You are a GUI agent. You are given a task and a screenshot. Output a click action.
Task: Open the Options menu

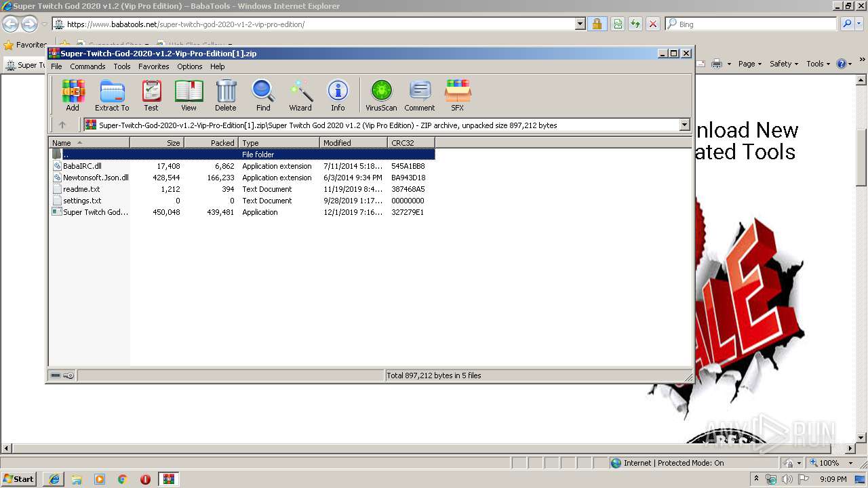click(x=190, y=66)
